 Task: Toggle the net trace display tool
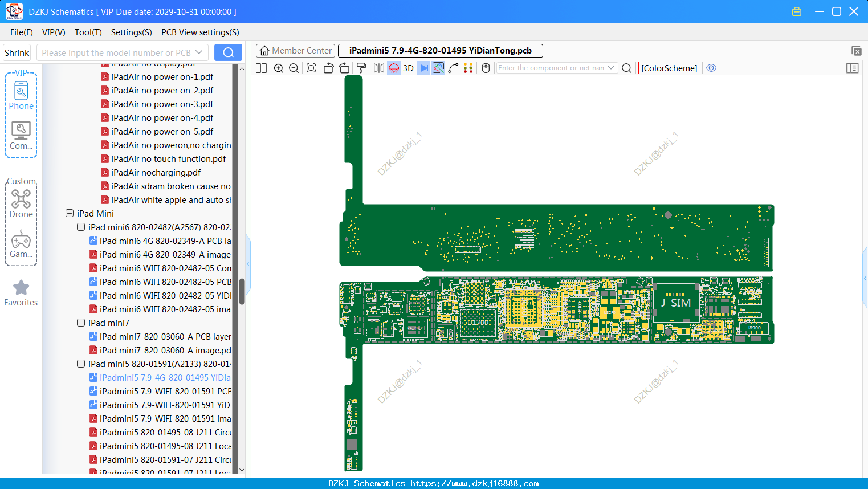point(438,68)
